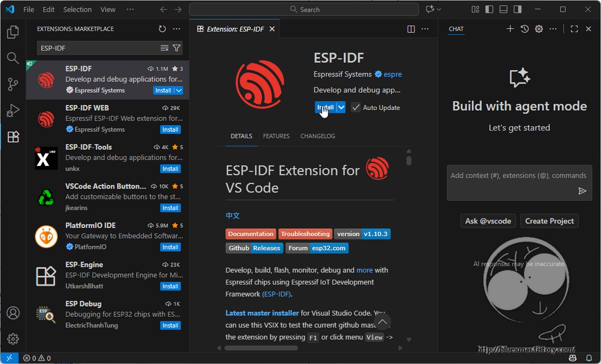
Task: Open the Documentation badge link
Action: coord(251,234)
